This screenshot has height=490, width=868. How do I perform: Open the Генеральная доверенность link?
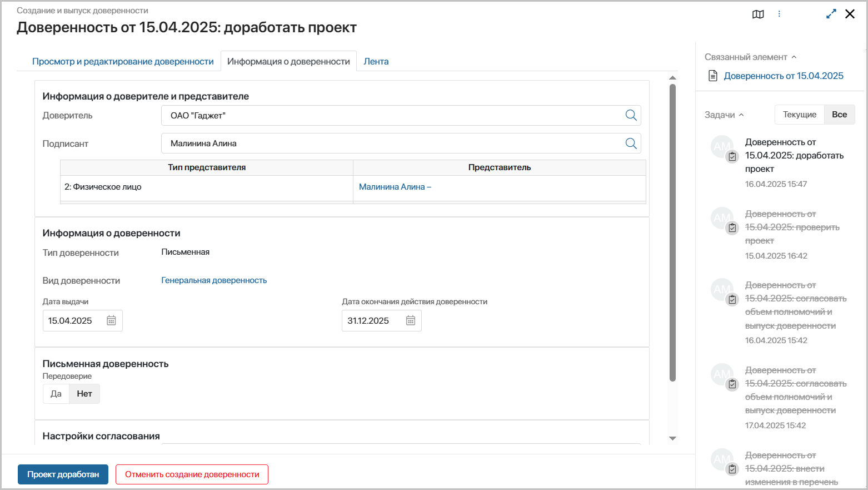tap(214, 280)
